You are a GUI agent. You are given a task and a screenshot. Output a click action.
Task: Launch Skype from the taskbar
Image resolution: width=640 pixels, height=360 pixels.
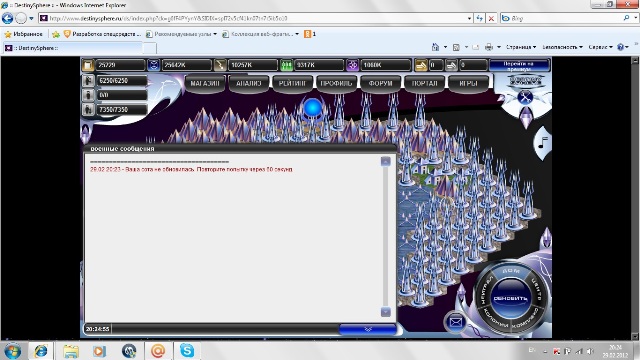[x=187, y=351]
